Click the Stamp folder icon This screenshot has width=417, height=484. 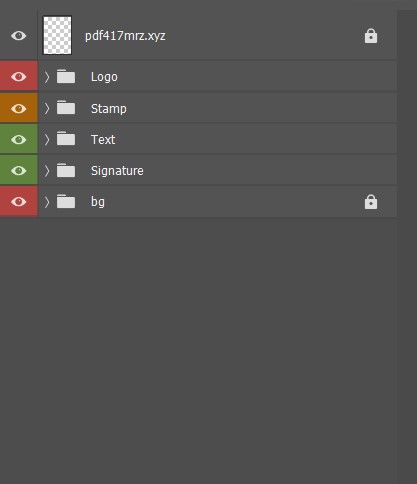click(x=66, y=108)
